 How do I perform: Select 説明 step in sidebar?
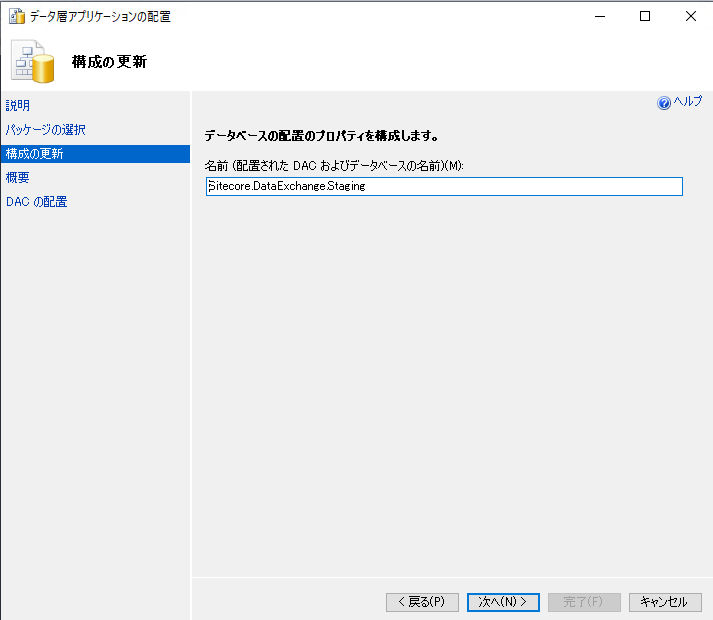18,106
